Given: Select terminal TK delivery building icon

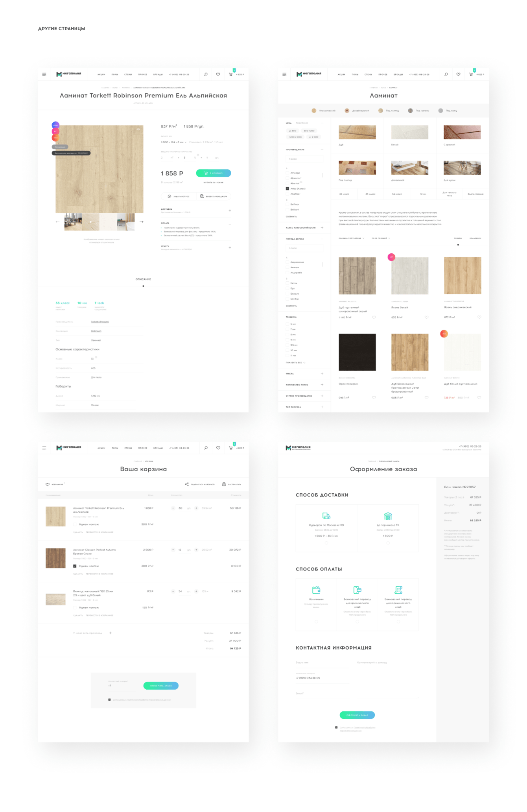Looking at the screenshot, I should tap(388, 516).
